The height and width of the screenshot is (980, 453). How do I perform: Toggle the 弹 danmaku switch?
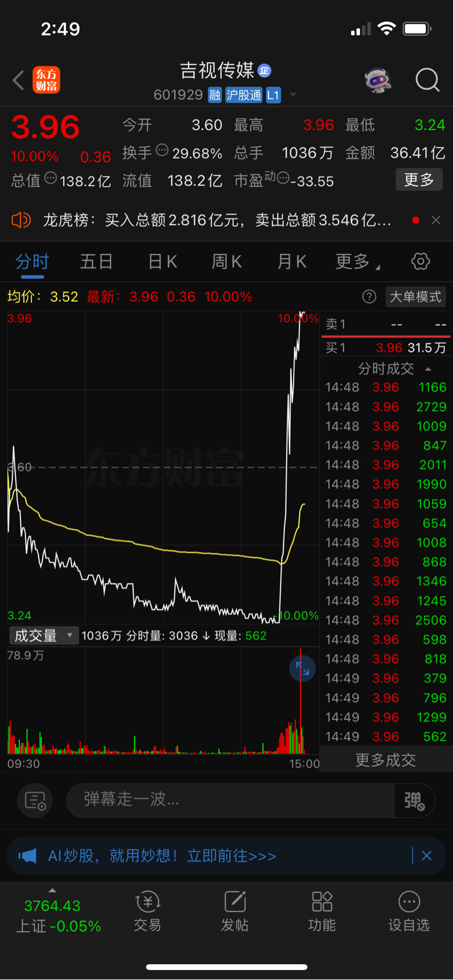[x=414, y=800]
